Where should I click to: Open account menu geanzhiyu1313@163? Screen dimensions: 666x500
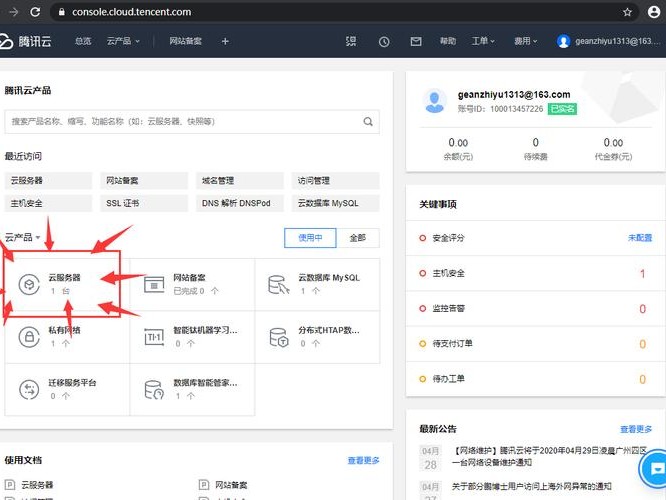click(x=618, y=41)
